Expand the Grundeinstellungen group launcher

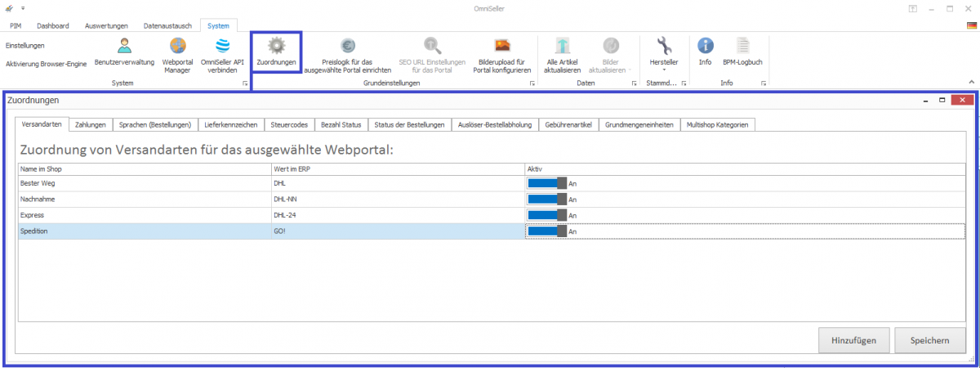click(532, 83)
